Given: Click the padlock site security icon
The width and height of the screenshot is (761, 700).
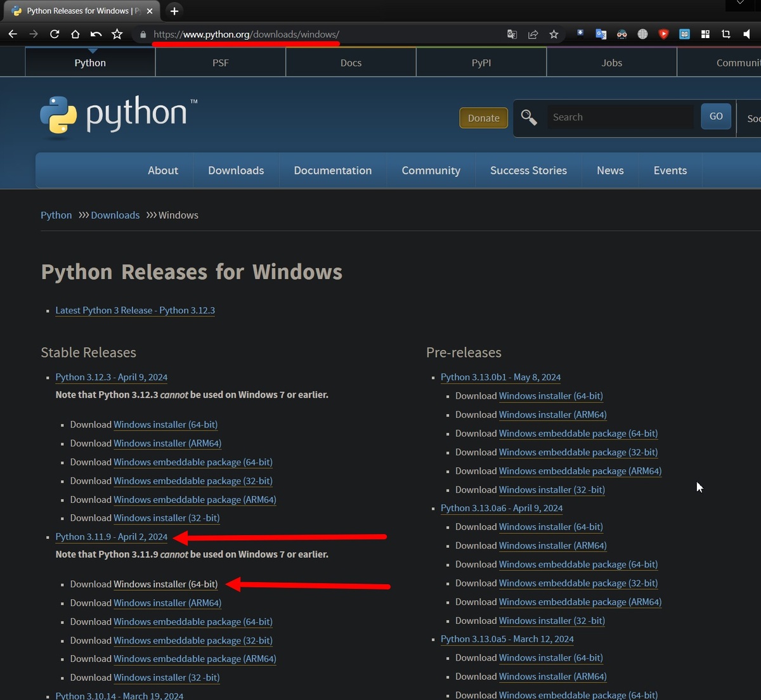Looking at the screenshot, I should pyautogui.click(x=143, y=34).
